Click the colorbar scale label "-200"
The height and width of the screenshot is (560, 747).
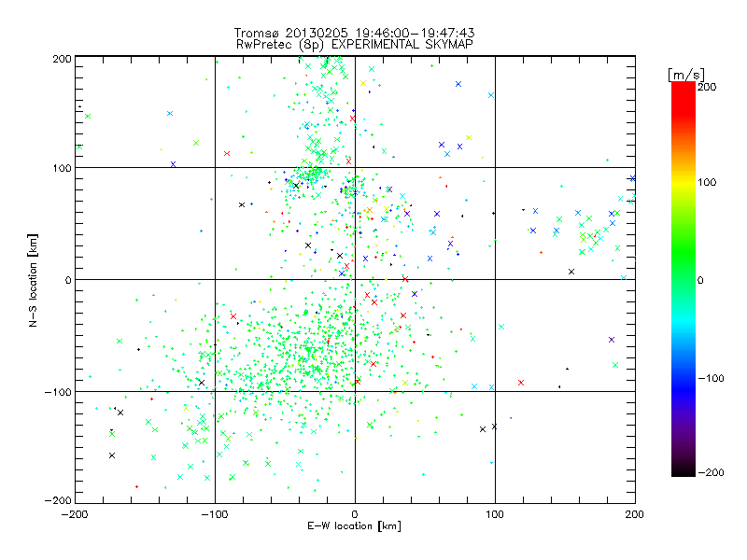(711, 473)
